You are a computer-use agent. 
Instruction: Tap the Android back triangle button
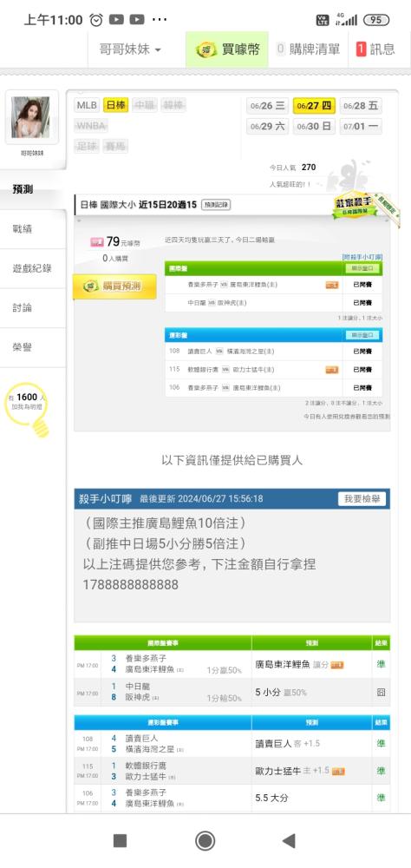(289, 841)
